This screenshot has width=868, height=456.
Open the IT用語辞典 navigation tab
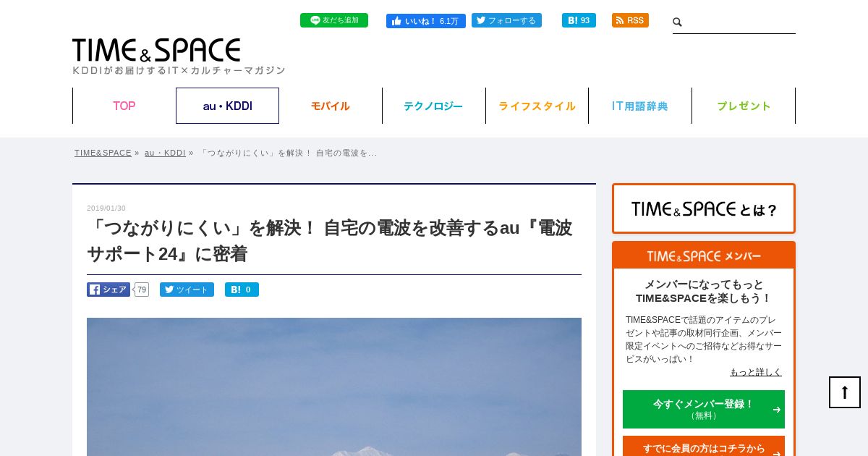point(640,106)
